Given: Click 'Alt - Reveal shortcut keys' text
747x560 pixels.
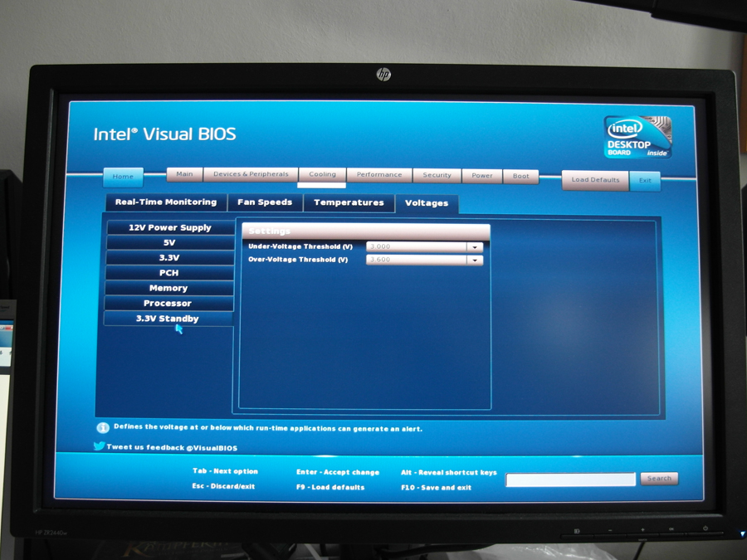Looking at the screenshot, I should click(449, 472).
